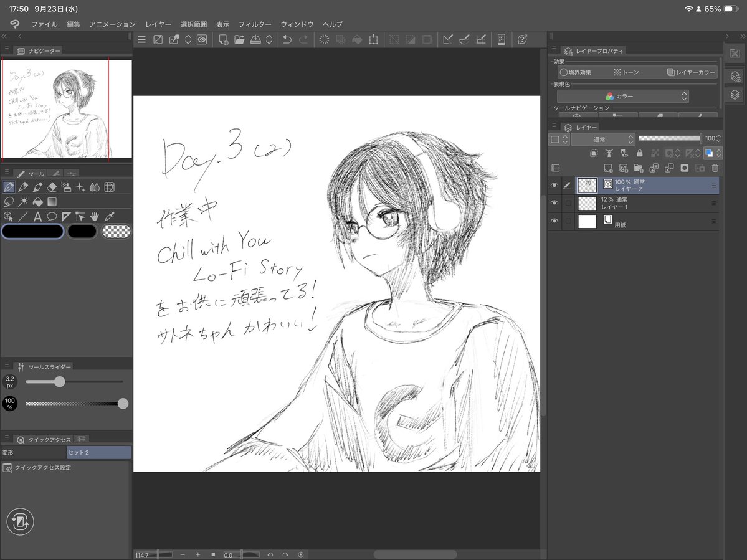
Task: Select the Hand move tool
Action: 95,217
